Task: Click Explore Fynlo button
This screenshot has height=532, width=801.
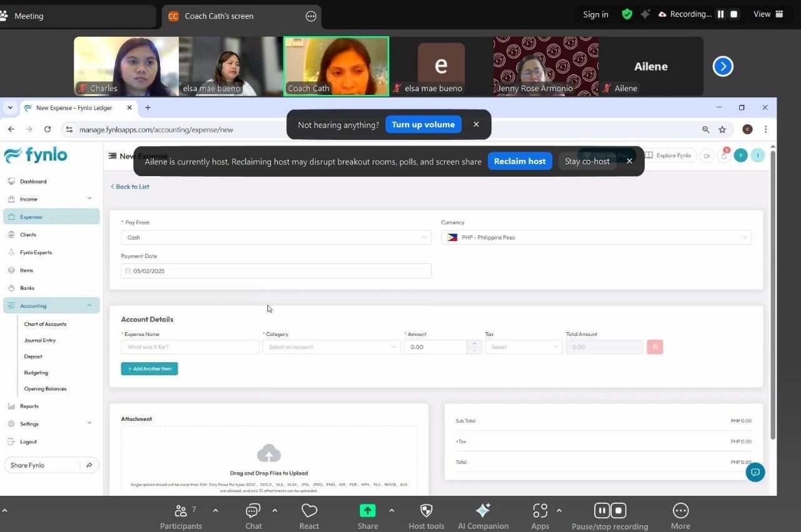Action: (x=668, y=155)
